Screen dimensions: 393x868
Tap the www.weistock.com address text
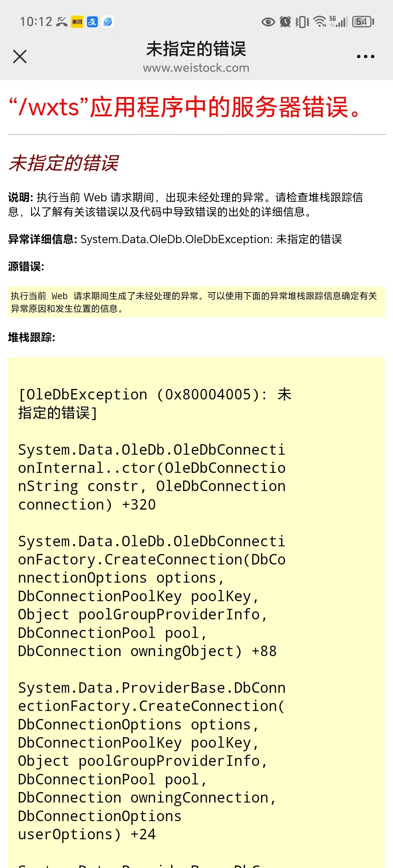coord(196,68)
